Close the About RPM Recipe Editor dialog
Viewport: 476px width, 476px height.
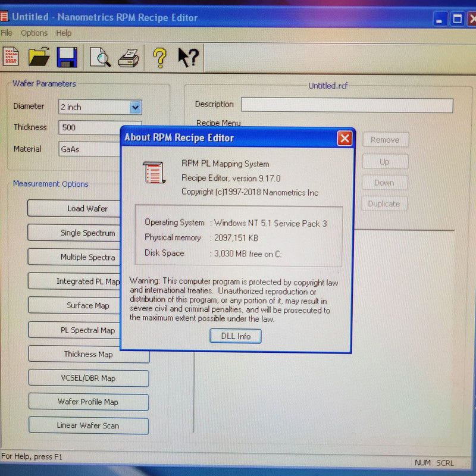tap(345, 139)
